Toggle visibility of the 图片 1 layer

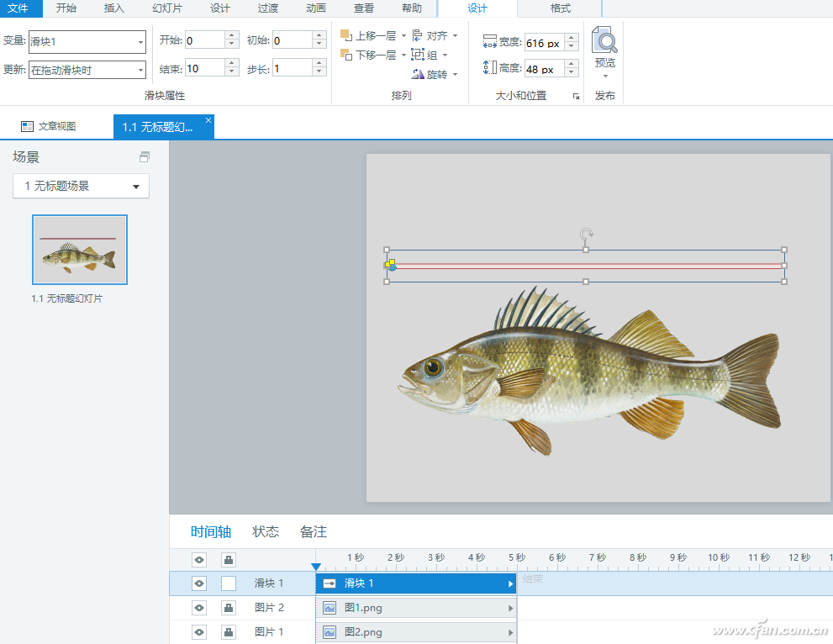coord(199,632)
